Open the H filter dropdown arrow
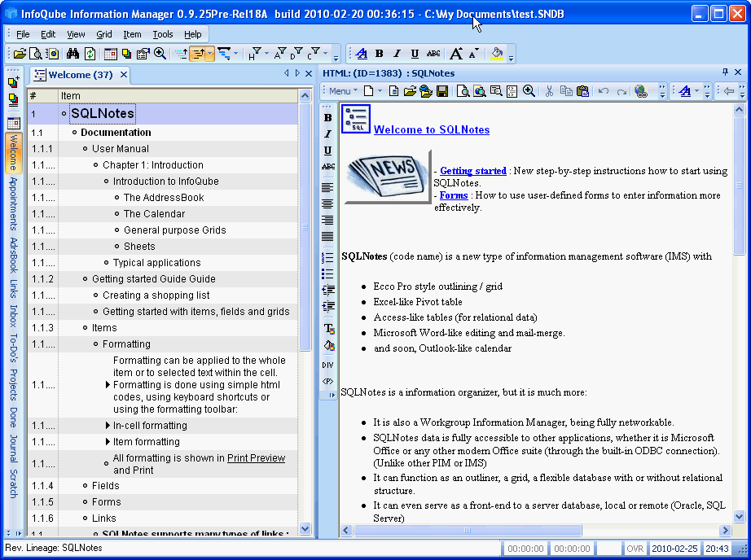751x560 pixels. coord(266,54)
